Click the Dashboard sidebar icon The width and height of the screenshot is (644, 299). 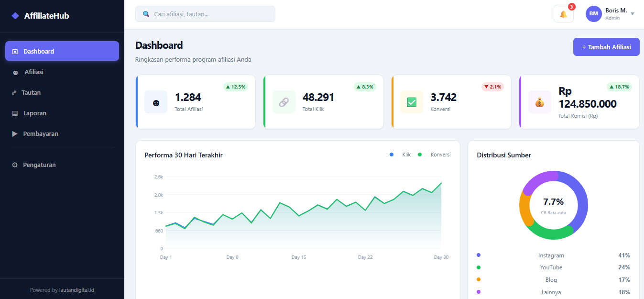tap(15, 51)
